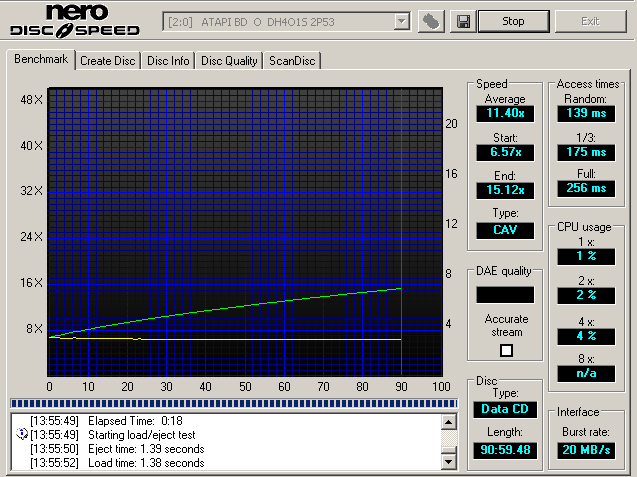Viewport: 637px width, 477px height.
Task: Click the Nero Disc Speed logo
Action: point(76,21)
